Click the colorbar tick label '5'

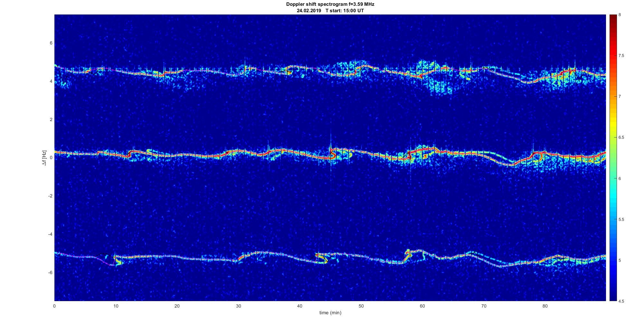tap(620, 260)
